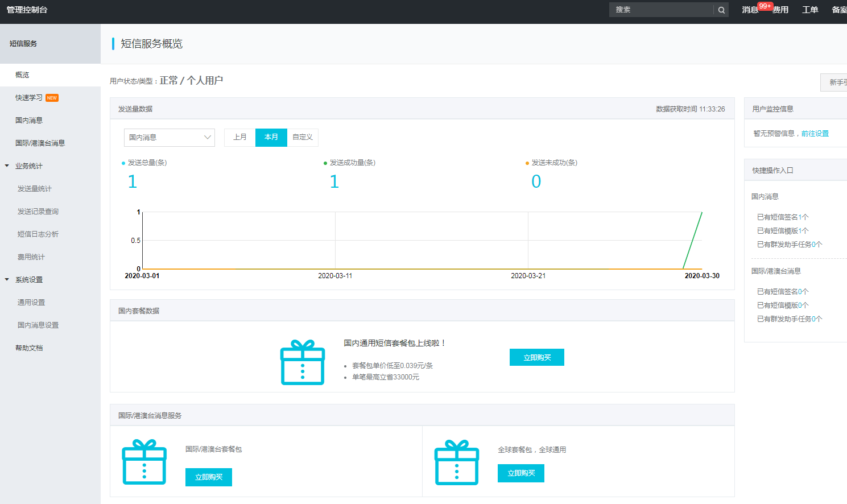Collapse the 业务统计 tree arrow

pos(7,166)
